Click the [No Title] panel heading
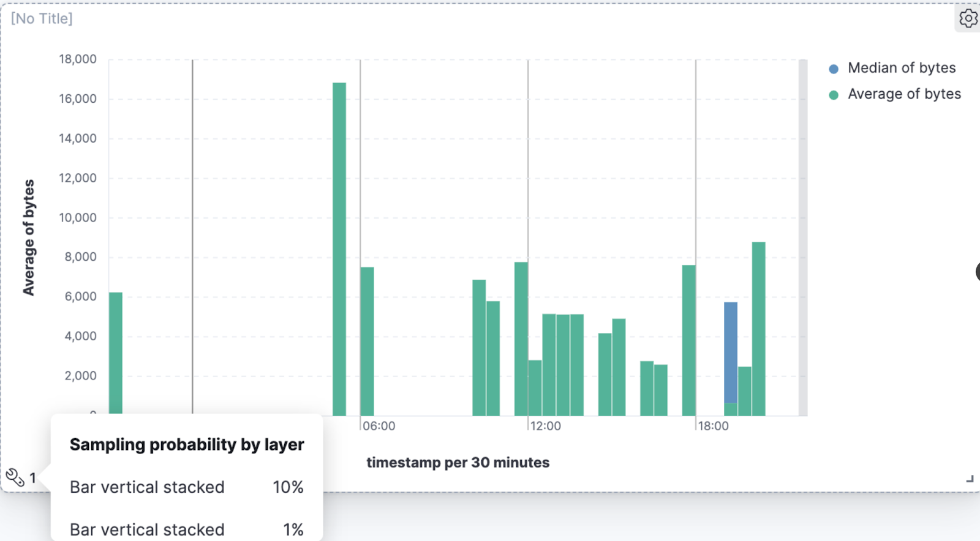Screen dimensions: 980x541 coord(42,18)
